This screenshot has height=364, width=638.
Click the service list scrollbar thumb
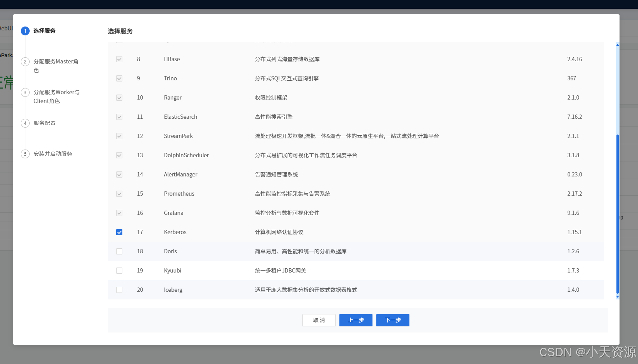(x=618, y=214)
